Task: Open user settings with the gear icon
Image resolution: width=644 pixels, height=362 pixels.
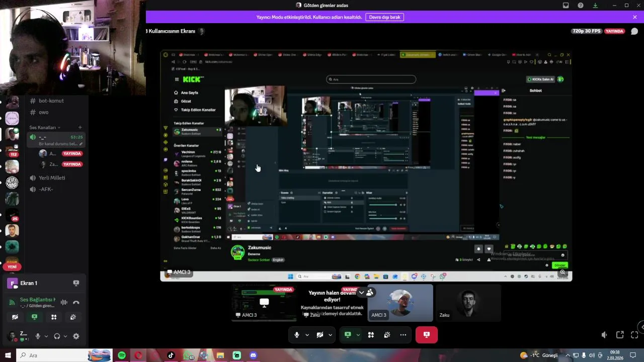Action: click(x=76, y=336)
